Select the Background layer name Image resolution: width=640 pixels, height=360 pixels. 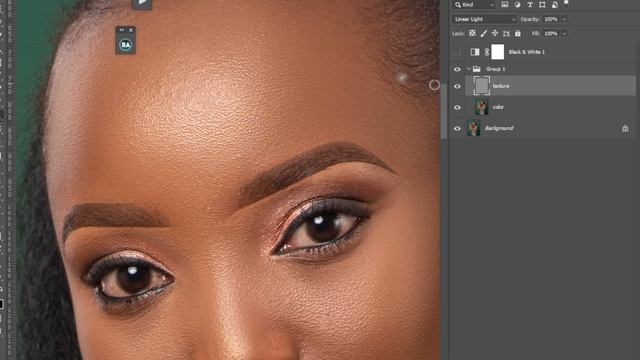coord(499,128)
